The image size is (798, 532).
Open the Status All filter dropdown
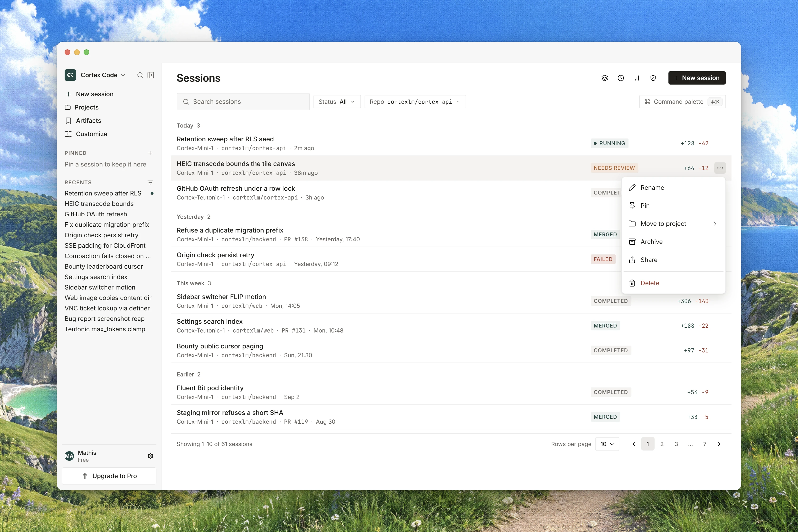tap(337, 102)
